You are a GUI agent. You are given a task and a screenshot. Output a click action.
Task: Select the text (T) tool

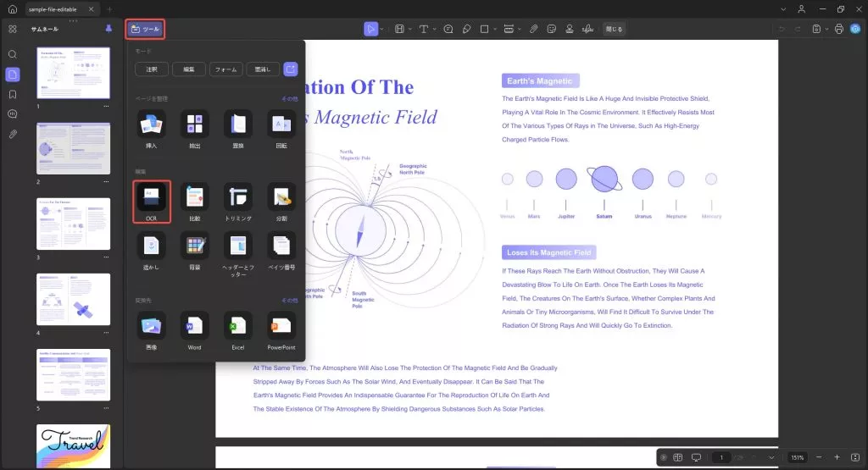[x=424, y=29]
